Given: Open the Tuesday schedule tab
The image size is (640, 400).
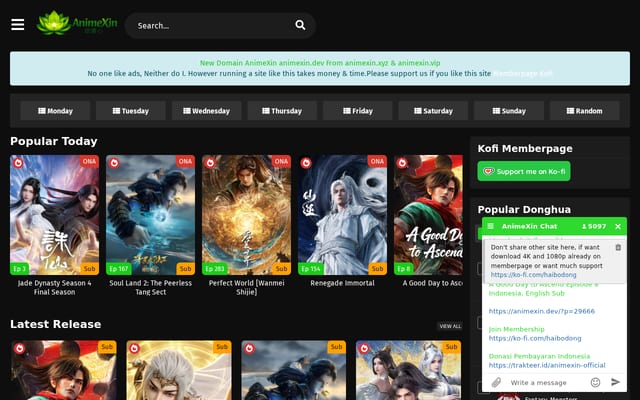Looking at the screenshot, I should click(x=131, y=111).
